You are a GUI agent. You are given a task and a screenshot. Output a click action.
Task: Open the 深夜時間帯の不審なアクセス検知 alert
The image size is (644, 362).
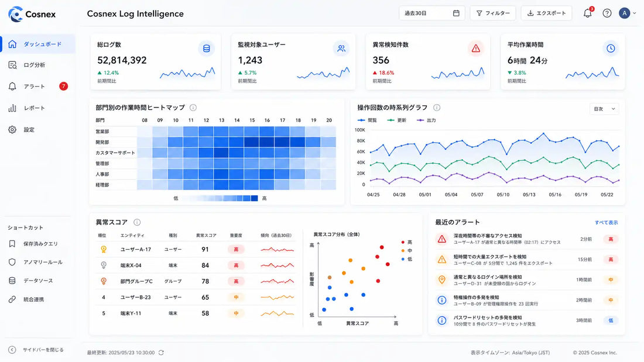pyautogui.click(x=527, y=239)
